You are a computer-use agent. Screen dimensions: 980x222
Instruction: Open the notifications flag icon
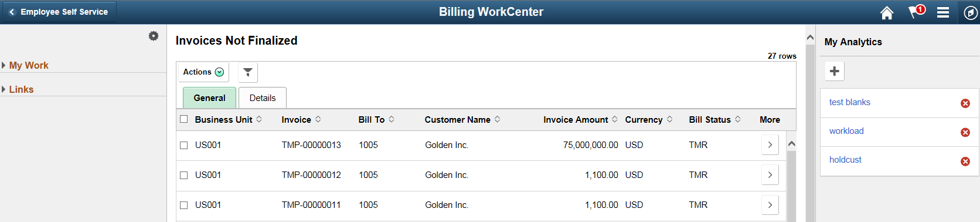[916, 12]
